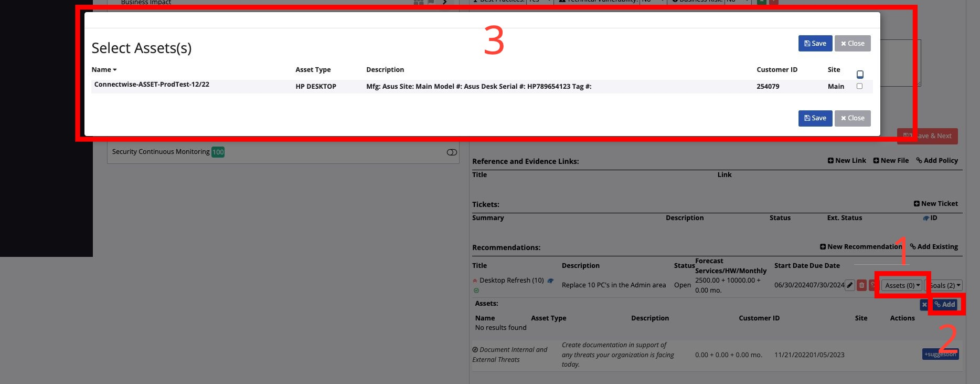Click the Open status of Desktop Refresh
Viewport: 980px width, 384px height.
click(683, 285)
